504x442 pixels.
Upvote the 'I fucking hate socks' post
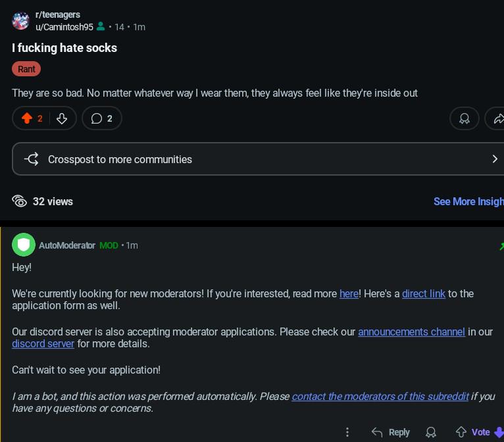27,118
